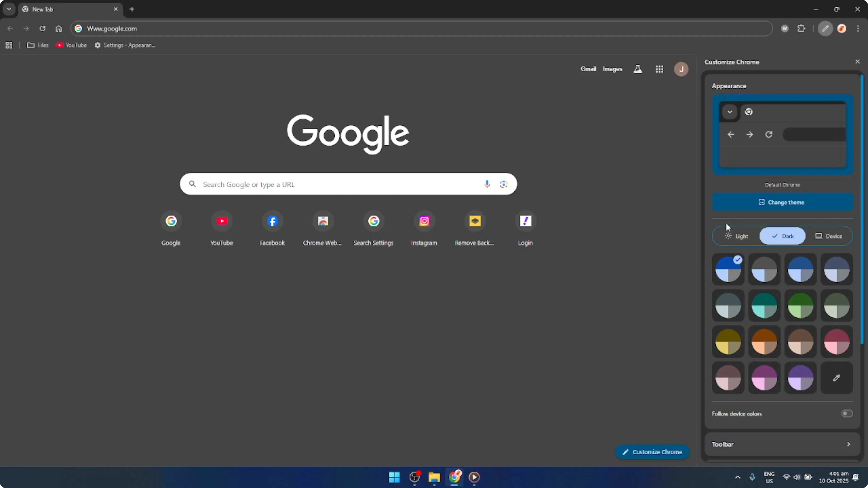Open the Settings - Appearance bookmark
Image resolution: width=868 pixels, height=488 pixels.
tap(125, 45)
